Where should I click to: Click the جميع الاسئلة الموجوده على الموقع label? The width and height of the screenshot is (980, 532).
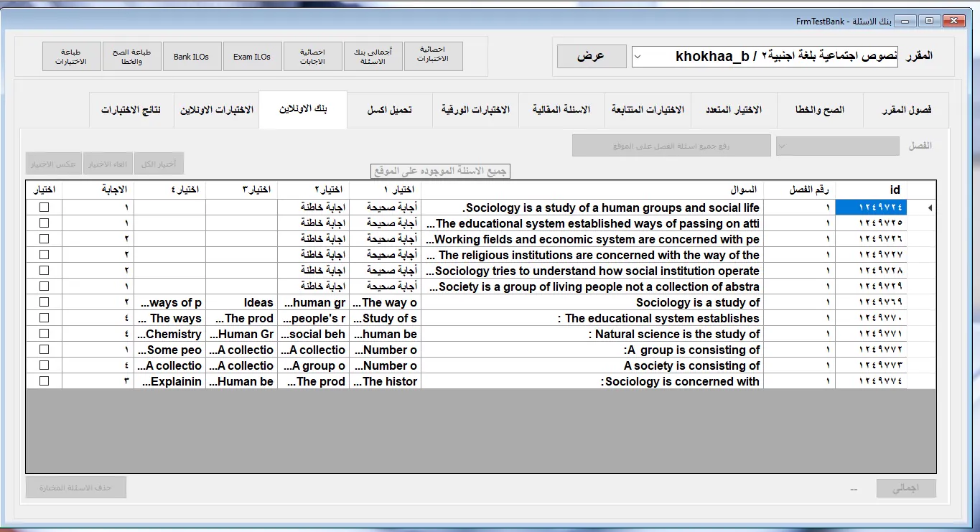pos(440,171)
